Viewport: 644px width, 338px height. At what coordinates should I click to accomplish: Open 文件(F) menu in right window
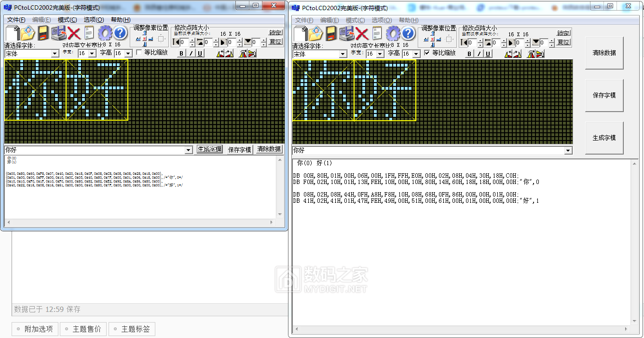click(x=304, y=20)
